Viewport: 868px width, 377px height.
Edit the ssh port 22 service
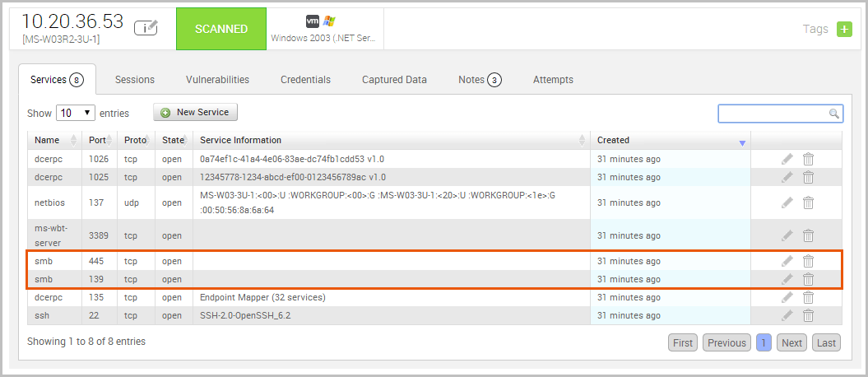(x=787, y=315)
